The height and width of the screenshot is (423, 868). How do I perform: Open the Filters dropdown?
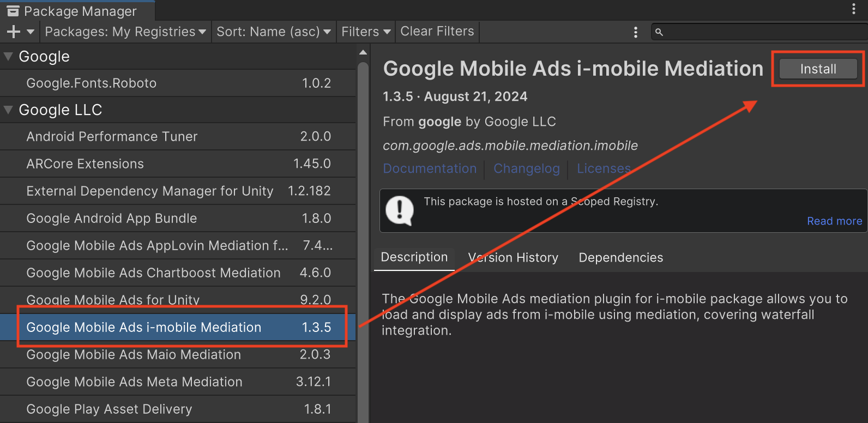[366, 32]
